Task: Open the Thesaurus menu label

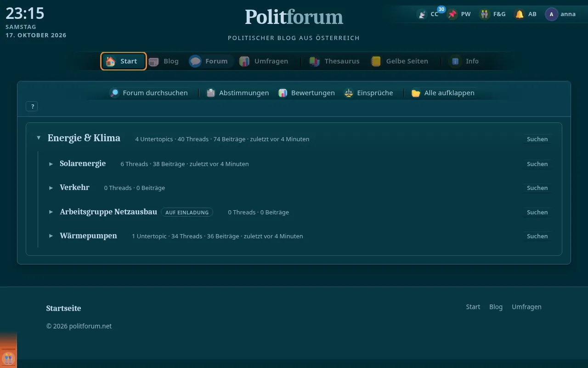Action: tap(342, 61)
